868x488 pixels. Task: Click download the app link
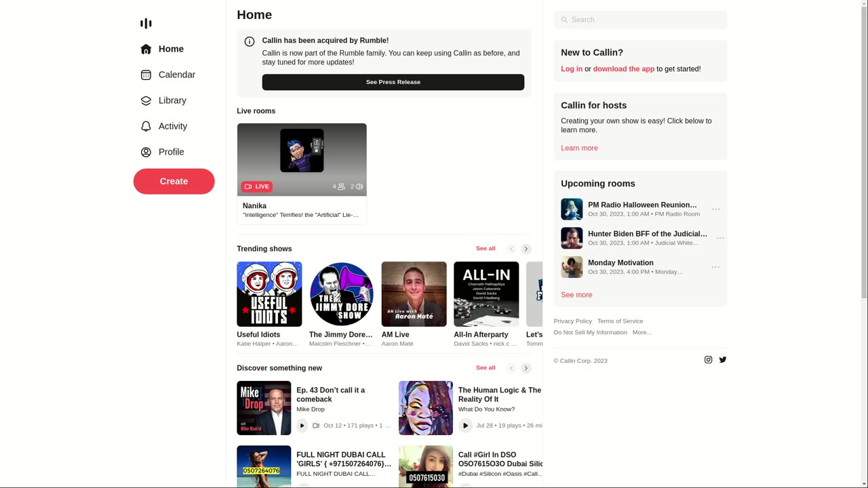pyautogui.click(x=624, y=69)
